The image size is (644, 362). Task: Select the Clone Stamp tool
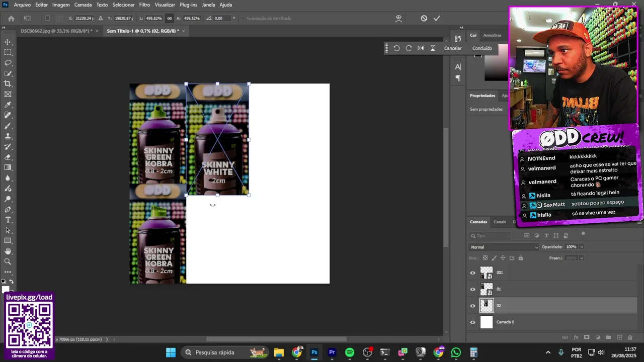point(8,136)
